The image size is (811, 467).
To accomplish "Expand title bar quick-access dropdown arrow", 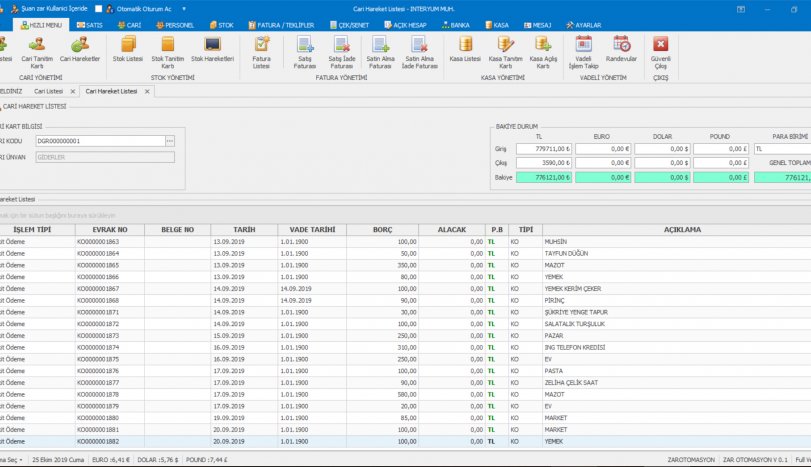I will coord(184,9).
